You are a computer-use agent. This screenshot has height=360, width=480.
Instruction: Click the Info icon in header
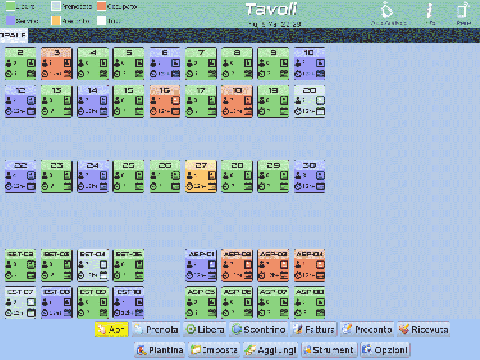pyautogui.click(x=430, y=13)
